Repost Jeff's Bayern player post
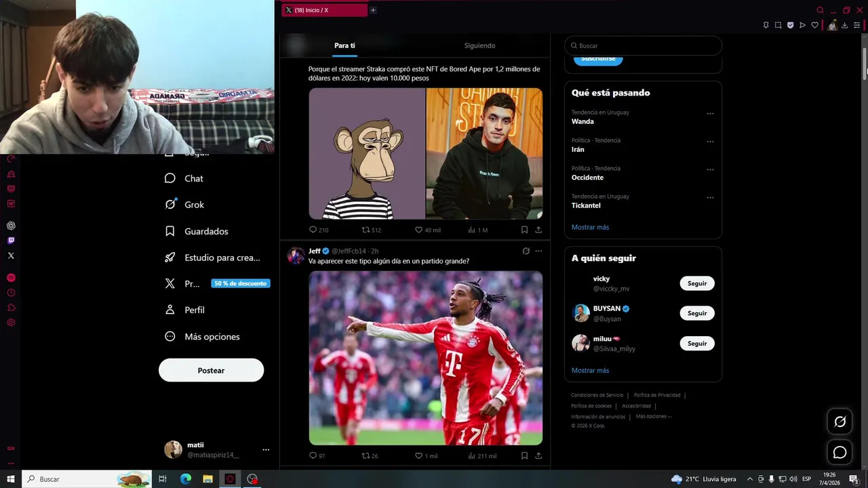Viewport: 868px width, 488px height. (x=370, y=455)
